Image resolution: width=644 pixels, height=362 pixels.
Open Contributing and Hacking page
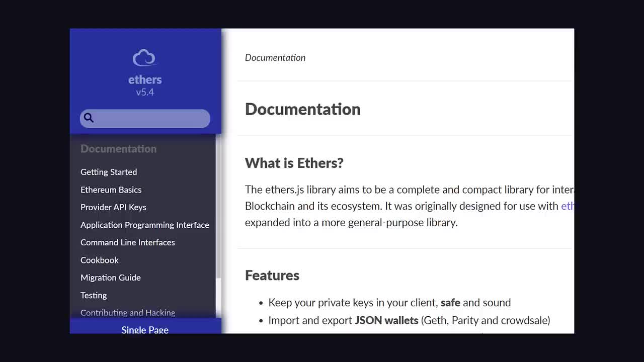(x=128, y=313)
